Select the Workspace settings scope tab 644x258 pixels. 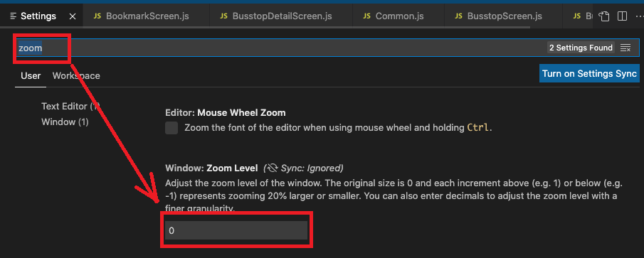[x=76, y=76]
